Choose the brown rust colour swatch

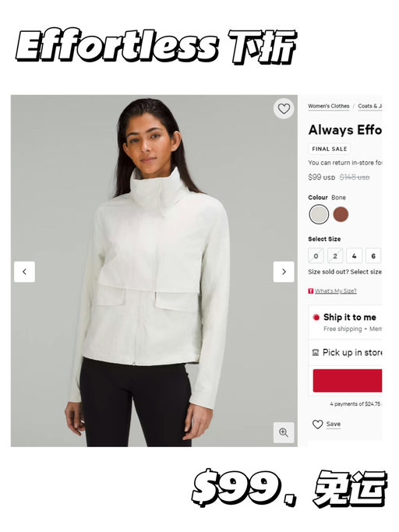click(341, 214)
